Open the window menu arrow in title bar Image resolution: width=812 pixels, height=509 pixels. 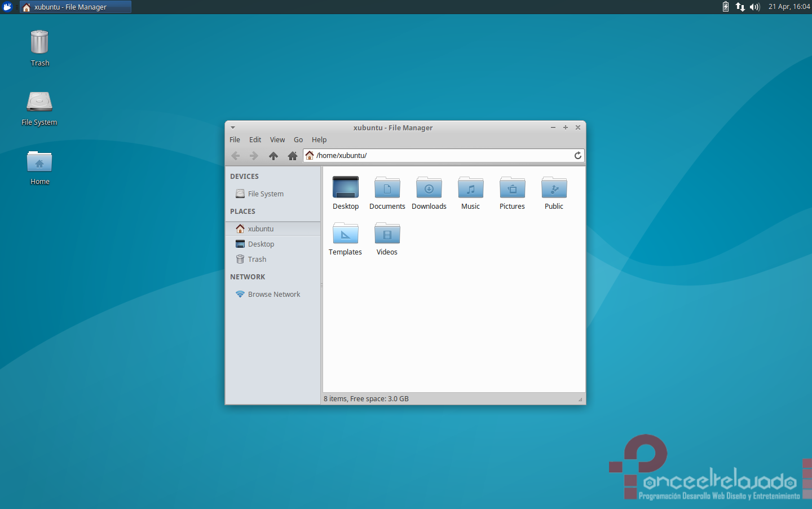(233, 128)
